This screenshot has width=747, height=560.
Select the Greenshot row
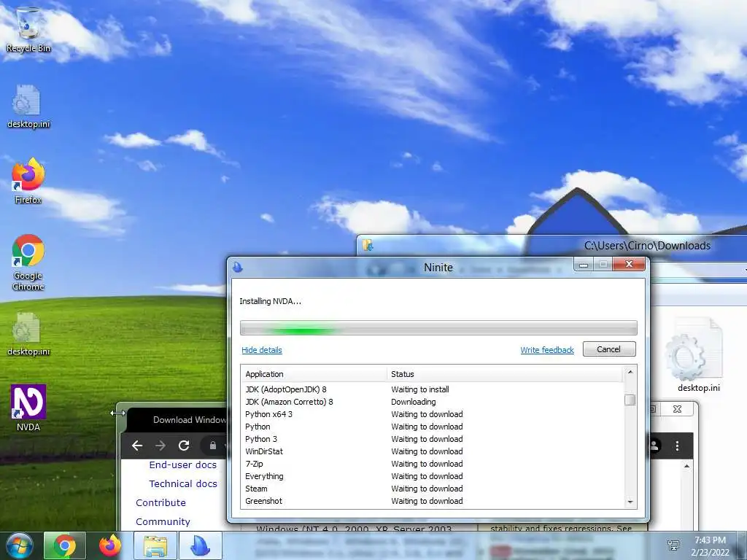pyautogui.click(x=433, y=501)
